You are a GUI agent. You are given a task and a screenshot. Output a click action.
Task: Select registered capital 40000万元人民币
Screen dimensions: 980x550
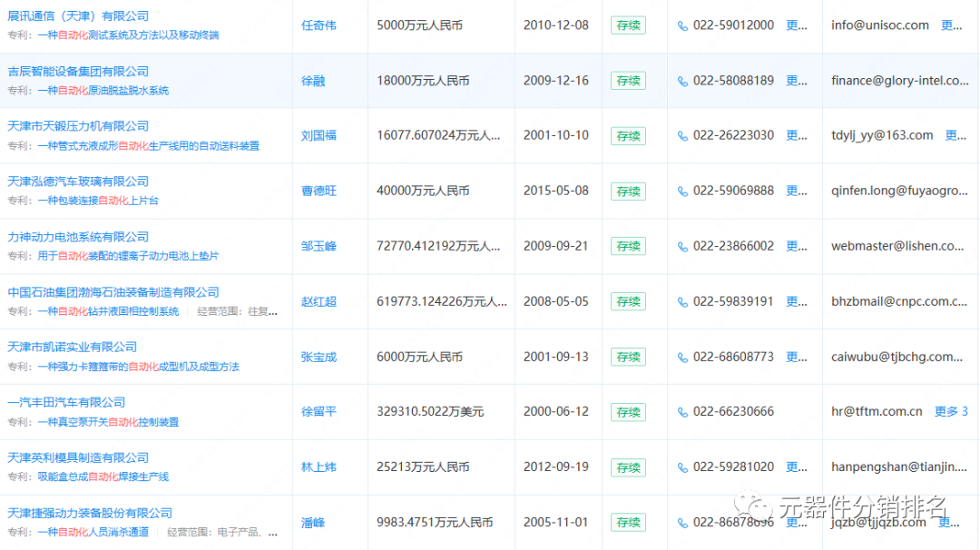point(423,191)
